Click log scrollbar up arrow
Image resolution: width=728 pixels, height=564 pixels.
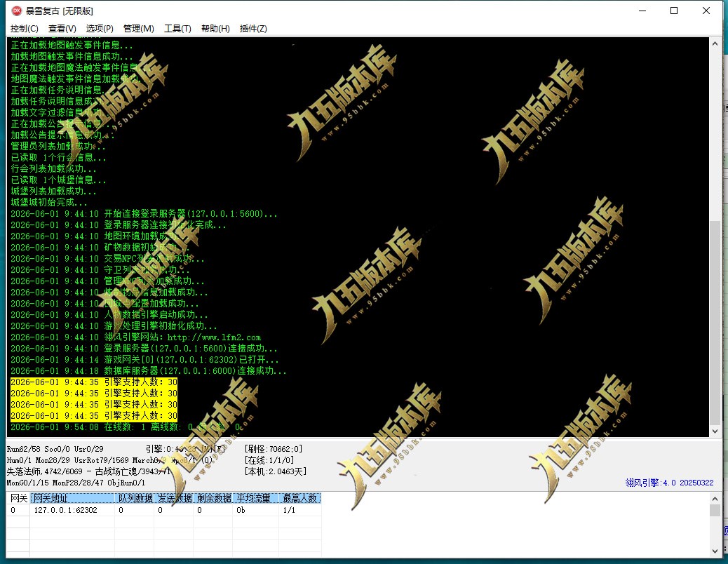point(715,43)
